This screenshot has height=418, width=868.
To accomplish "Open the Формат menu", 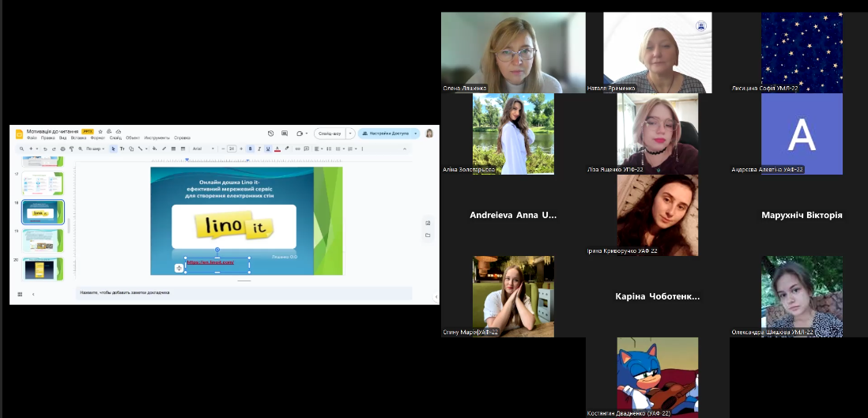I will point(97,137).
